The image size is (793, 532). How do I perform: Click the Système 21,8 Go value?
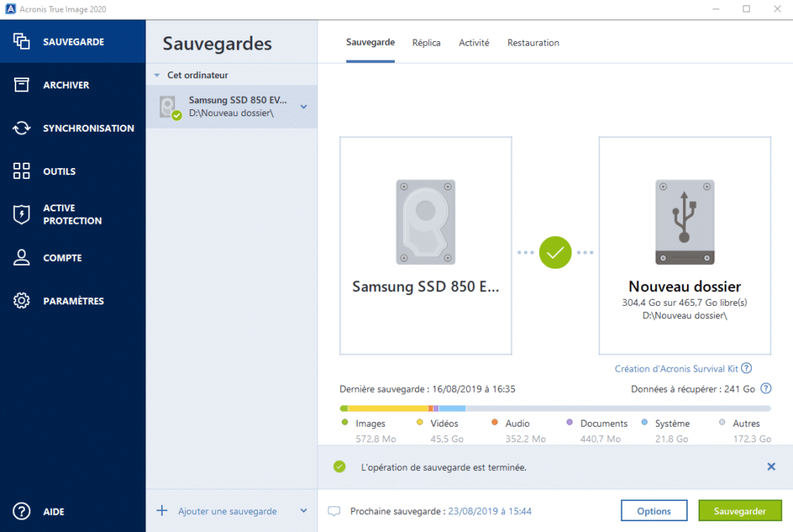[671, 439]
